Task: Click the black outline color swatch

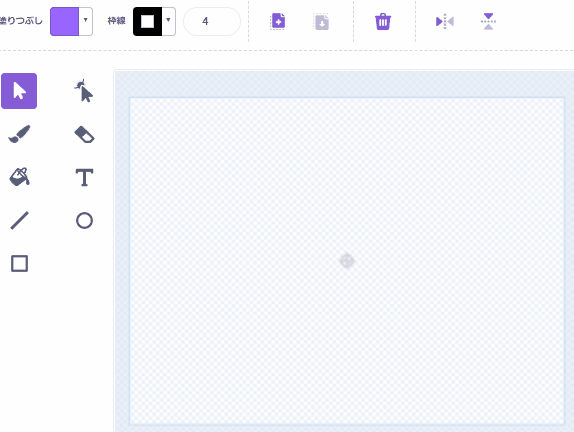Action: (x=147, y=21)
